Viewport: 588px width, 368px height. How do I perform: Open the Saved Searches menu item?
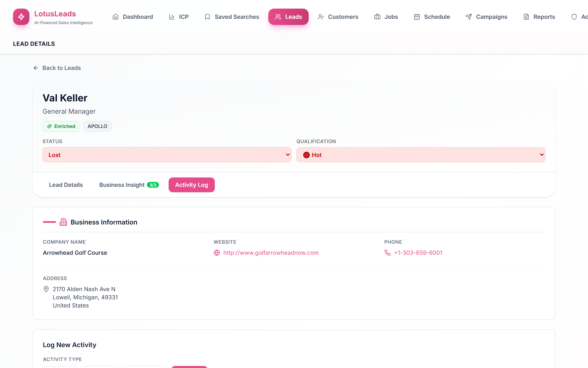[232, 17]
